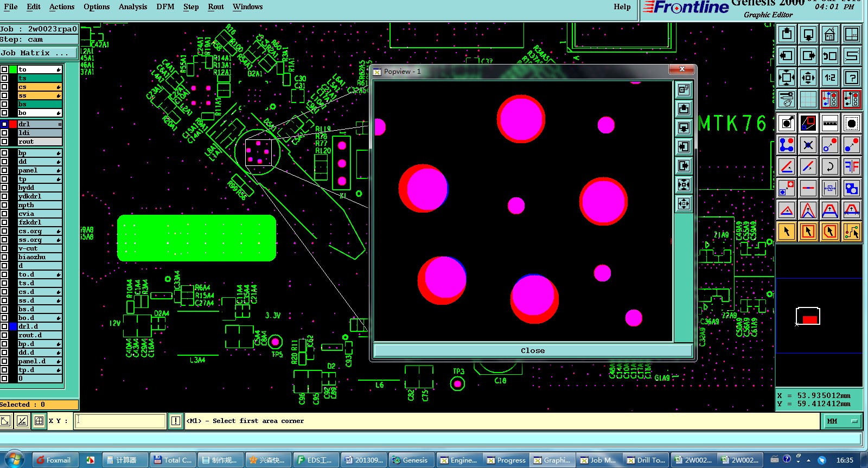Click the Close button in Popview

(x=533, y=350)
